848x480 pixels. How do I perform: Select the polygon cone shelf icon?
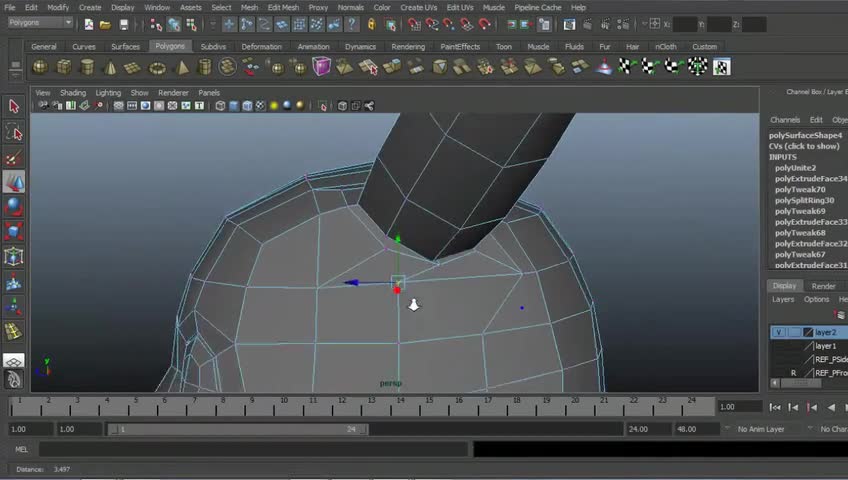[x=110, y=67]
